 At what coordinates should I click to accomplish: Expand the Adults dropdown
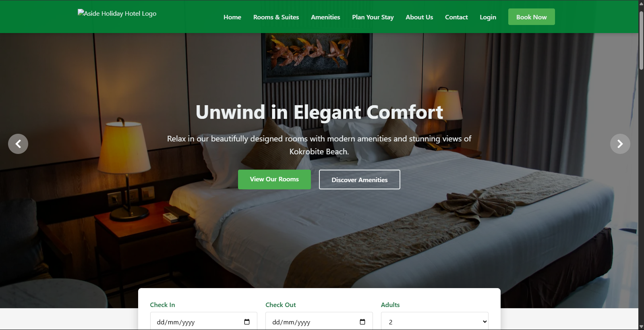coord(435,322)
